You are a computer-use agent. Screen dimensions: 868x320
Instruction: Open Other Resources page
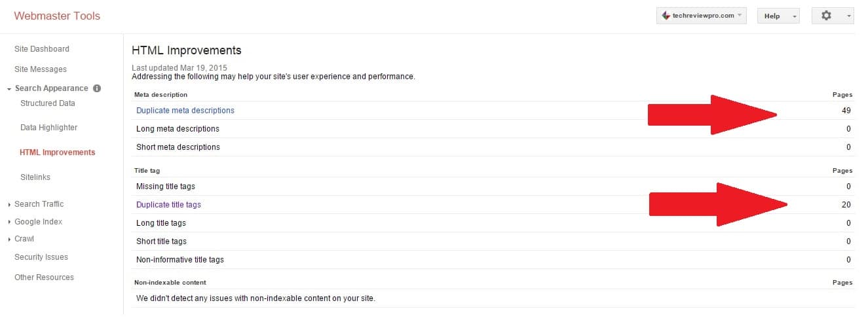click(45, 277)
